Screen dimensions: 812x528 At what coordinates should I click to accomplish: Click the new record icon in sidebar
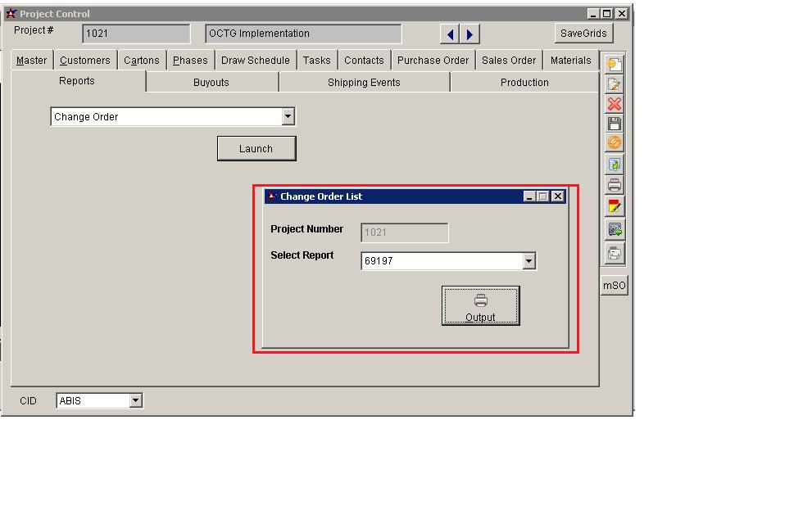[614, 65]
